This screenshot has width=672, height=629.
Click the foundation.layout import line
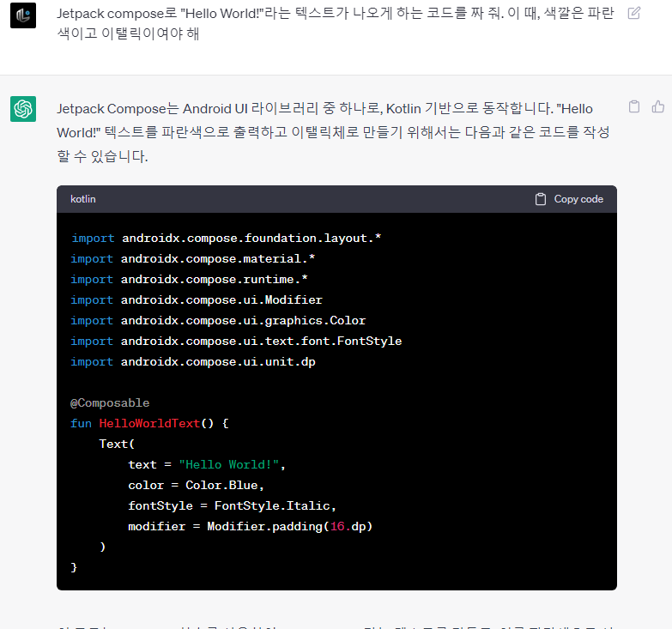[227, 239]
